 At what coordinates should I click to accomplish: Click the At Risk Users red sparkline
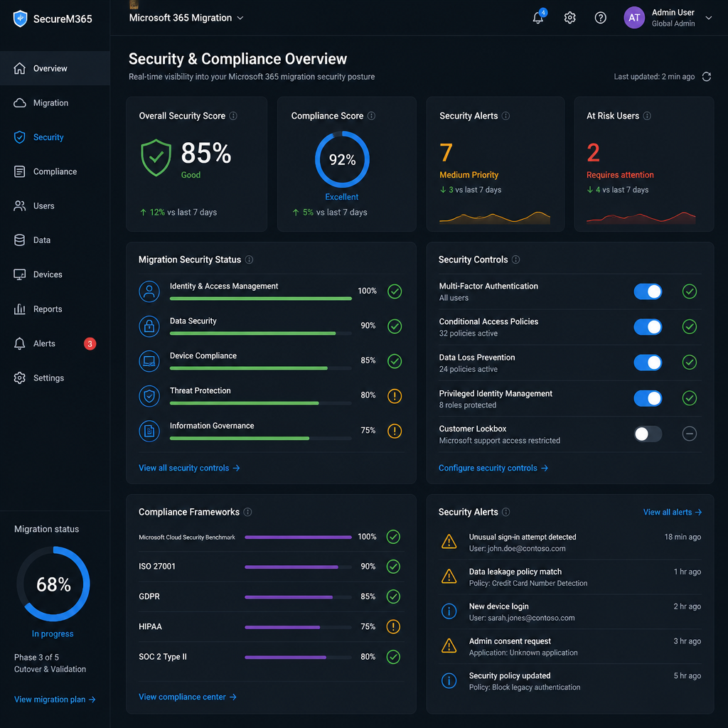(x=641, y=218)
